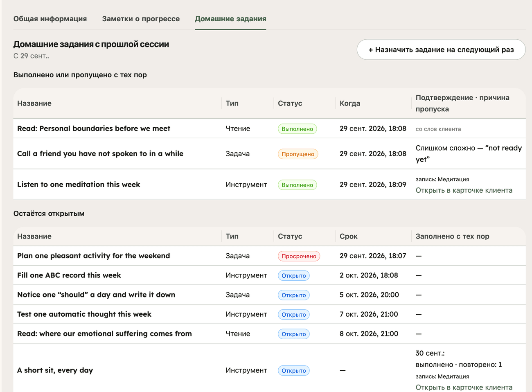
Task: Click Назначить задание на следующий раз button
Action: (441, 50)
